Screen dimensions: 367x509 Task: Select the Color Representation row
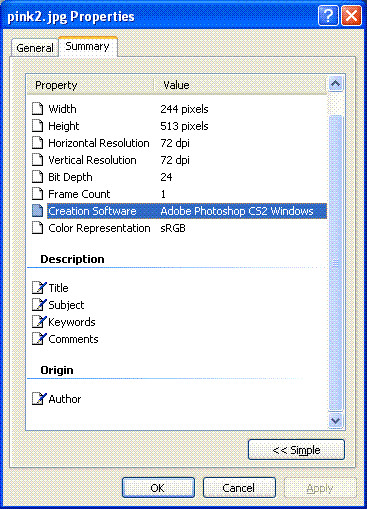177,228
